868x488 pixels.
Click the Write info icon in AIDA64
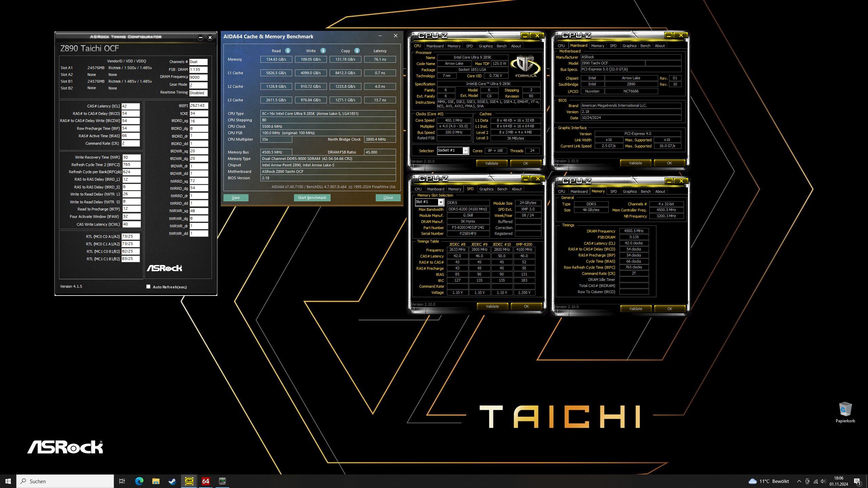pyautogui.click(x=323, y=50)
